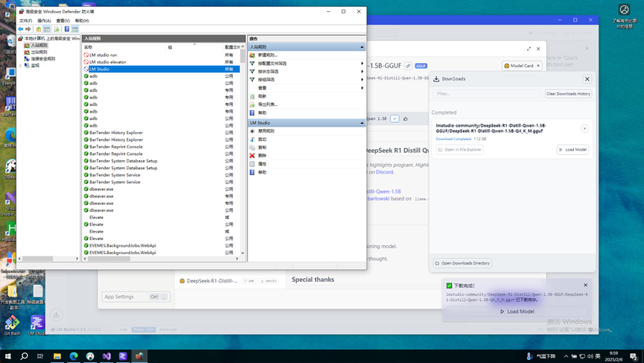
Task: Click the Forward arrow in firewall toolbar
Action: click(x=28, y=29)
